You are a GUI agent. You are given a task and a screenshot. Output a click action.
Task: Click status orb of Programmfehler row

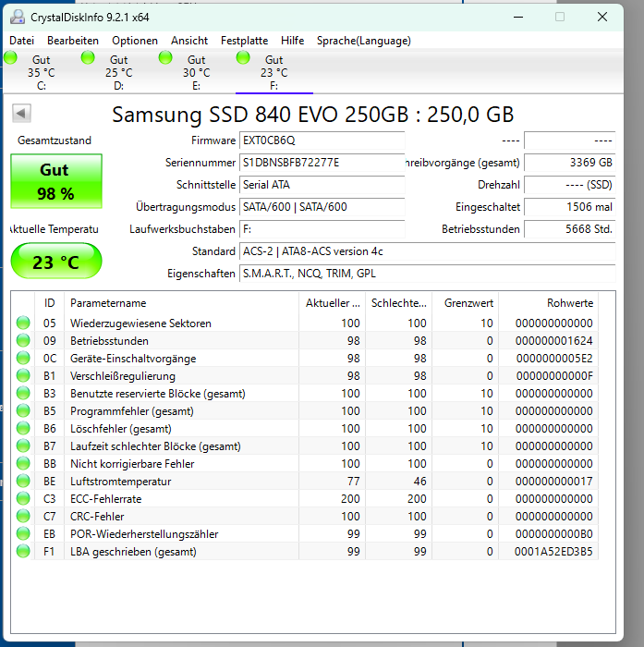tap(23, 410)
